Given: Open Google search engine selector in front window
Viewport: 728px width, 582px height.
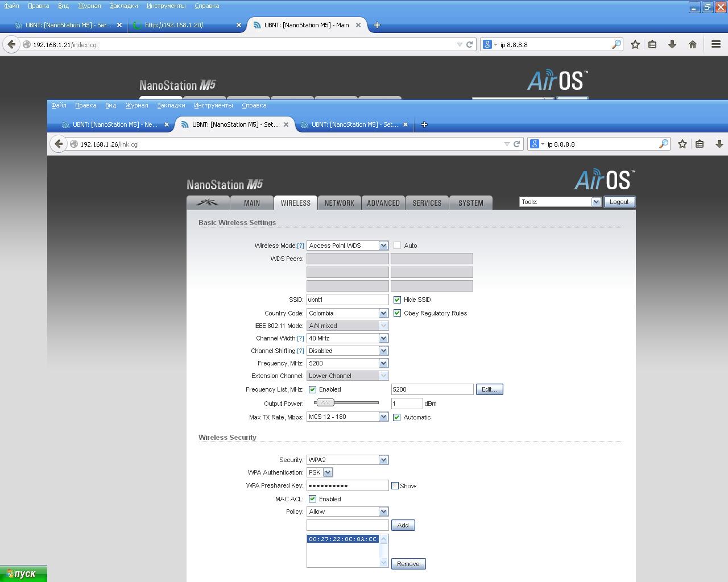Looking at the screenshot, I should click(x=536, y=144).
